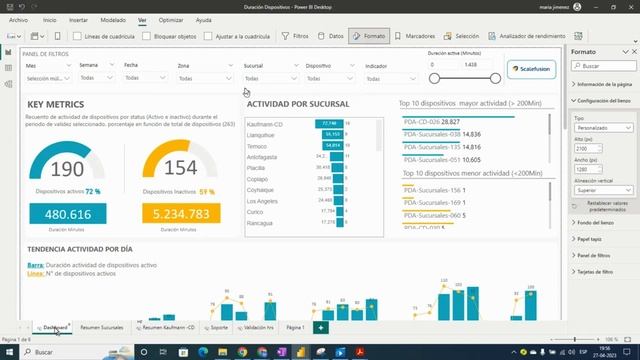Collapse the Formato pane with the chevron
The width and height of the screenshot is (640, 360).
[625, 52]
